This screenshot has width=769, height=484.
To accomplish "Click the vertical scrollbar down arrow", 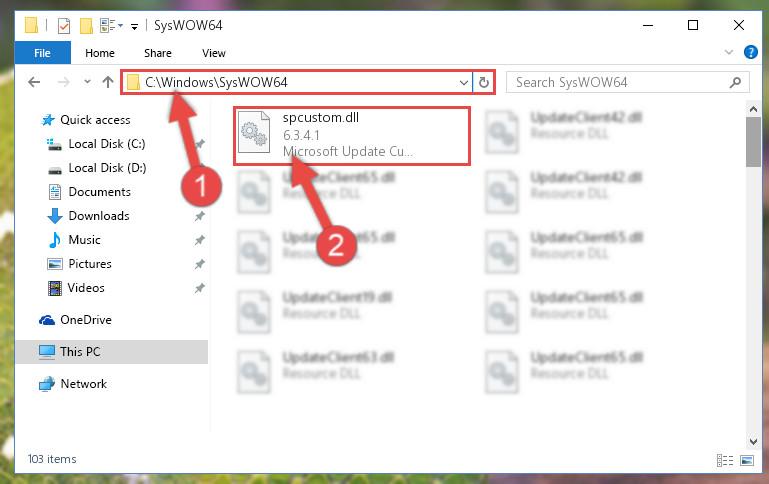I will point(753,441).
